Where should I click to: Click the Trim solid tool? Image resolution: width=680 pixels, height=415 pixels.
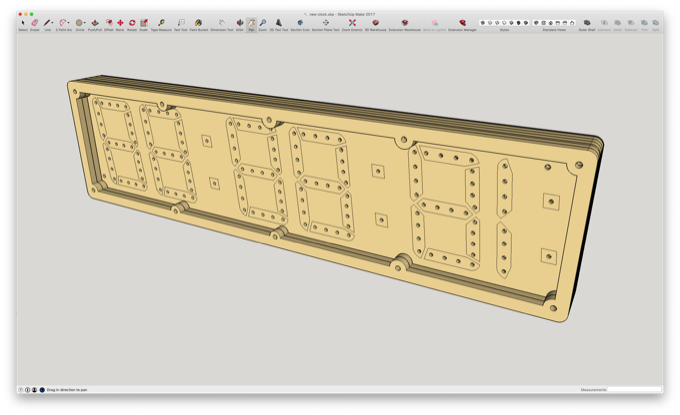pyautogui.click(x=644, y=23)
